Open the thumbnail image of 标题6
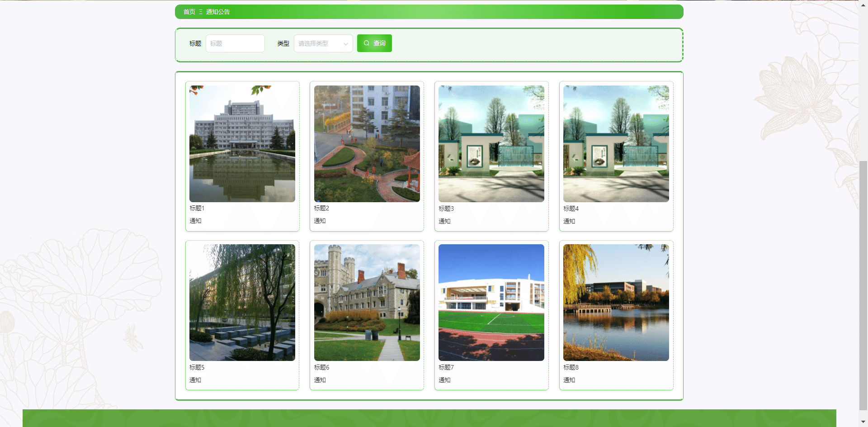The image size is (868, 427). pyautogui.click(x=367, y=303)
